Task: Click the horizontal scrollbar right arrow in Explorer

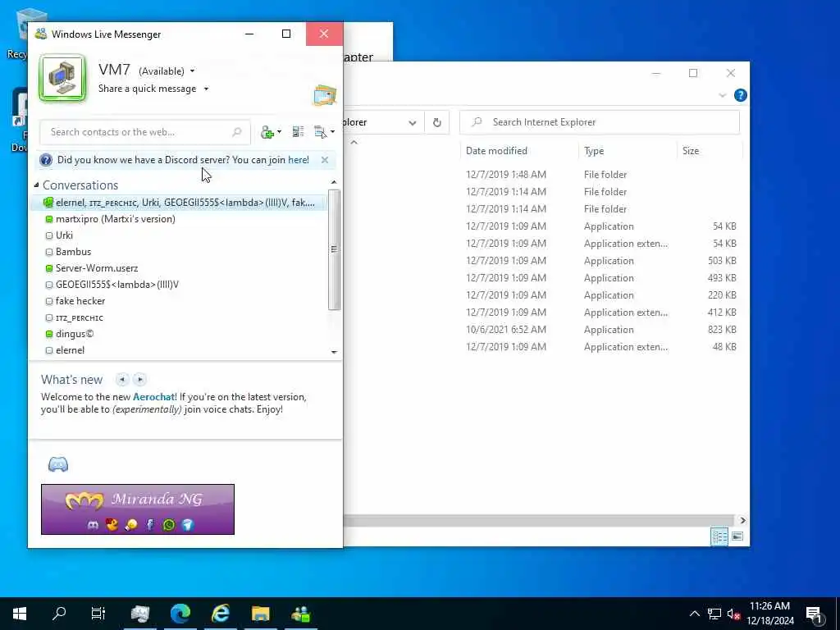Action: point(742,520)
